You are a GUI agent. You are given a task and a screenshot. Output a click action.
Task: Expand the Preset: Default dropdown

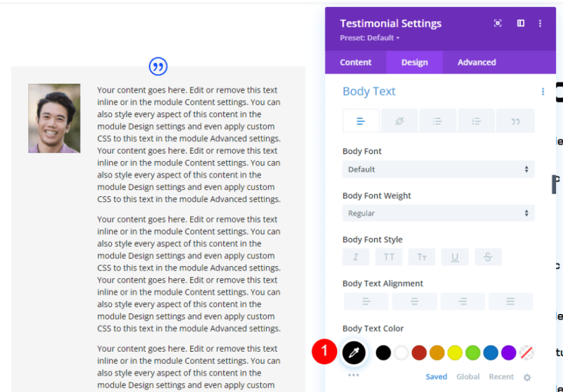click(370, 38)
